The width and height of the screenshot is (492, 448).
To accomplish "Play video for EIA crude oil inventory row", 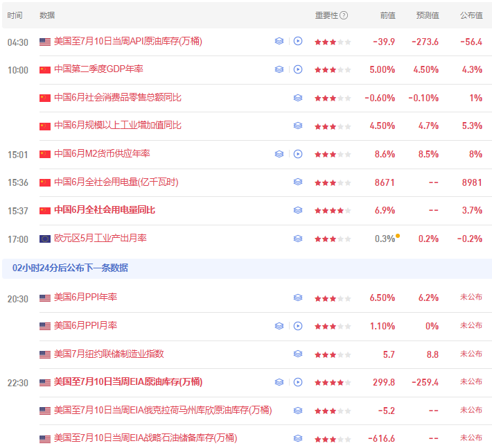I will [298, 382].
